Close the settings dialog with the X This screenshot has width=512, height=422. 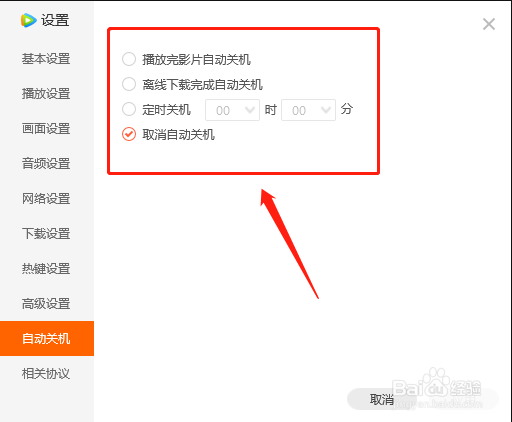489,24
